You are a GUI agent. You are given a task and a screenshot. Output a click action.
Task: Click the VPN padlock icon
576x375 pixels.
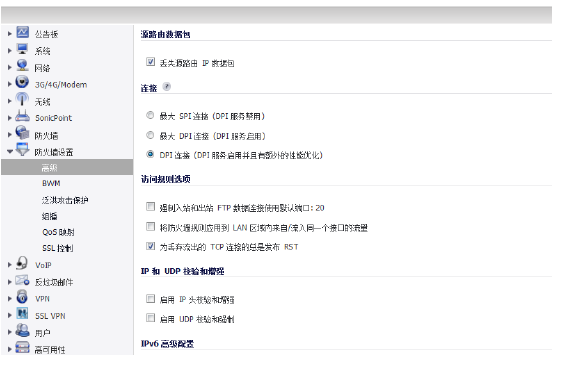pyautogui.click(x=22, y=296)
